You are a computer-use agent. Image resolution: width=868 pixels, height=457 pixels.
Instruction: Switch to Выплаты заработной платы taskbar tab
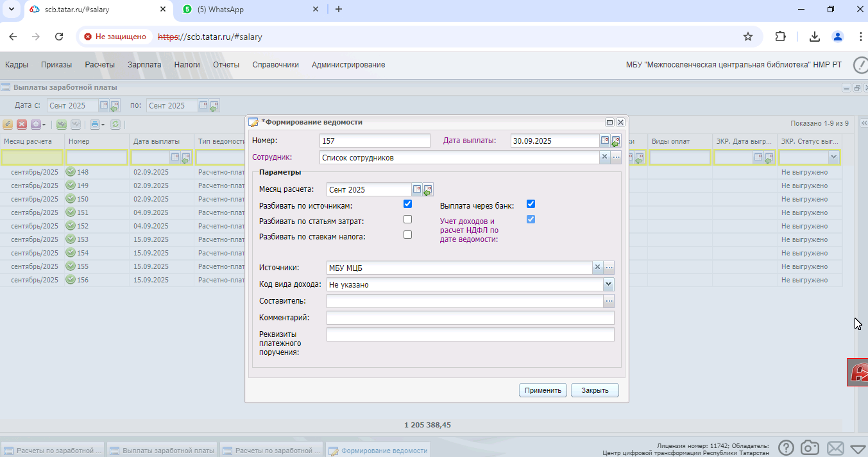coord(163,450)
